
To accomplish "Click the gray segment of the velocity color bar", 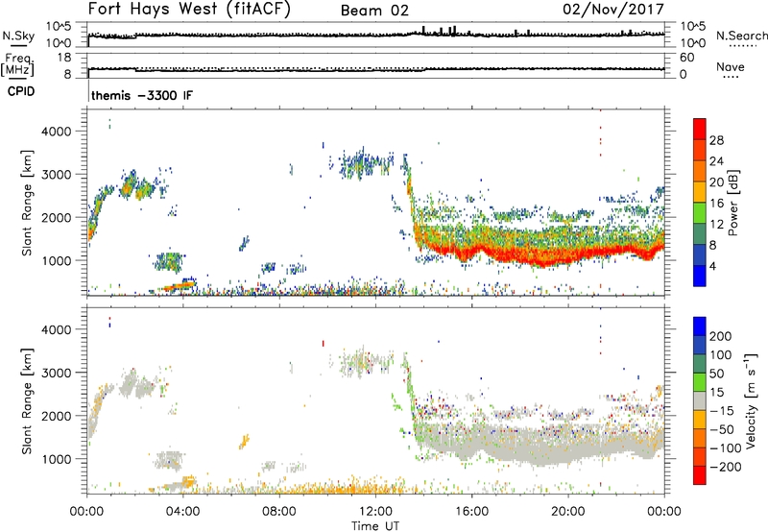I will point(700,400).
